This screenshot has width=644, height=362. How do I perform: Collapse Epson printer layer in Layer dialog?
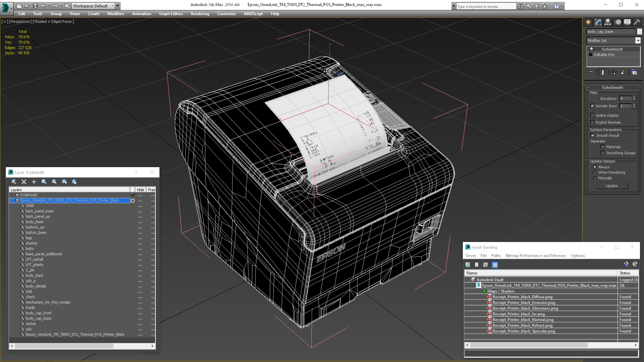pos(12,200)
